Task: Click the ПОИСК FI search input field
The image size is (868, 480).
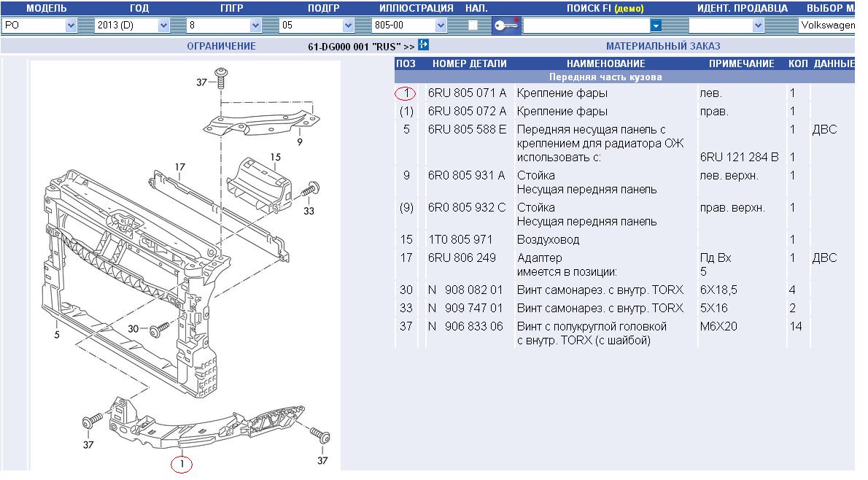Action: (586, 26)
